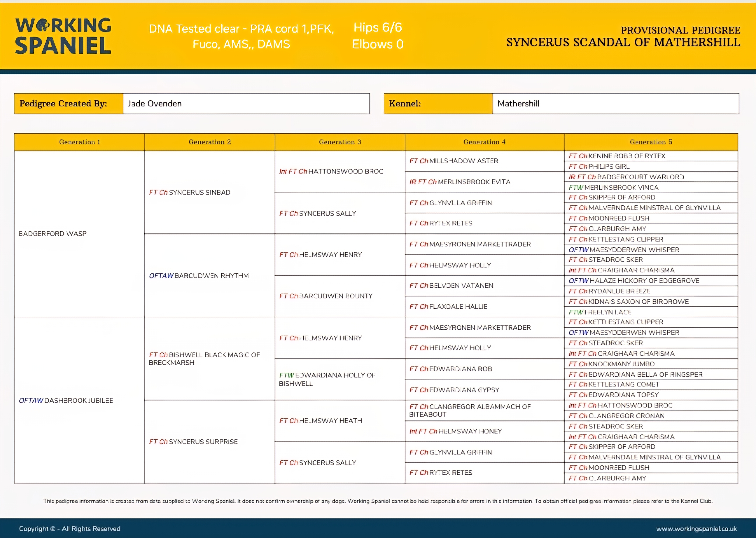Select OFTAW DASHBROOK JUBILEE entry
Viewport: 756px width, 538px height.
66,401
